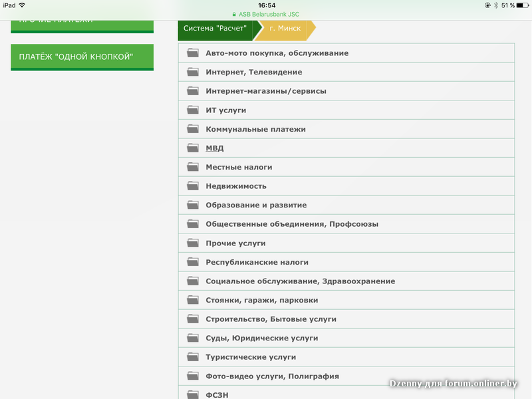
Task: Open Авто-мото покупка, обслуживание category
Action: tap(346, 53)
